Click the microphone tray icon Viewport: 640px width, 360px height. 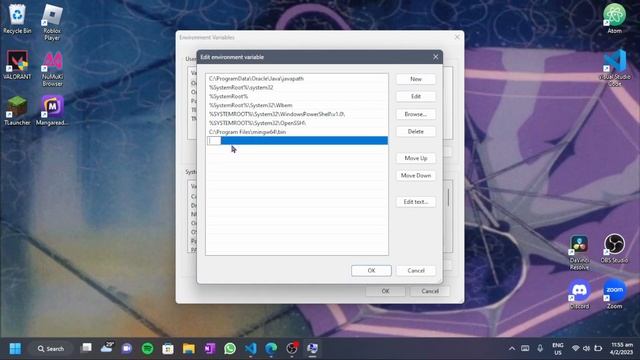click(540, 348)
